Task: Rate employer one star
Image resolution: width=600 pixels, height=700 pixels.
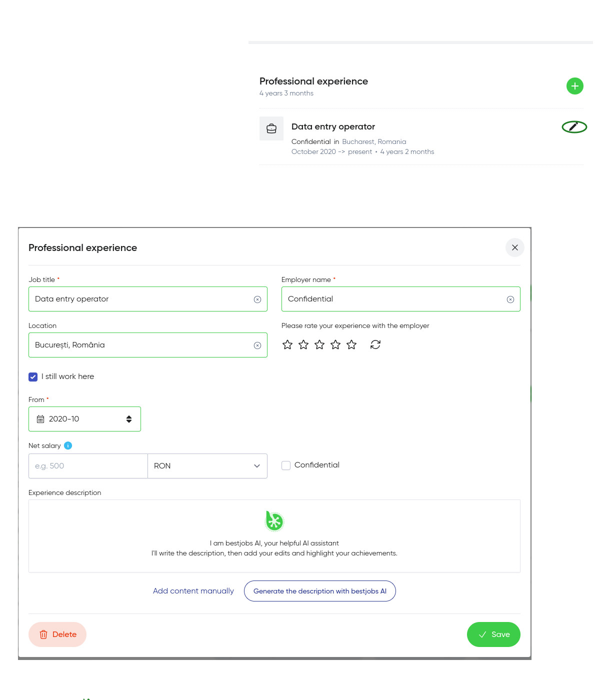Action: tap(287, 344)
